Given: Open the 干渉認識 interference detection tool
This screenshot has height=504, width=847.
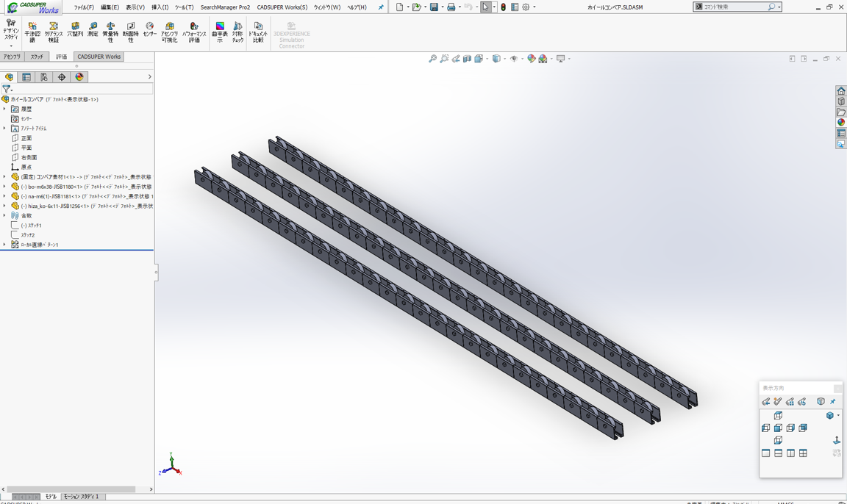Looking at the screenshot, I should [x=32, y=32].
